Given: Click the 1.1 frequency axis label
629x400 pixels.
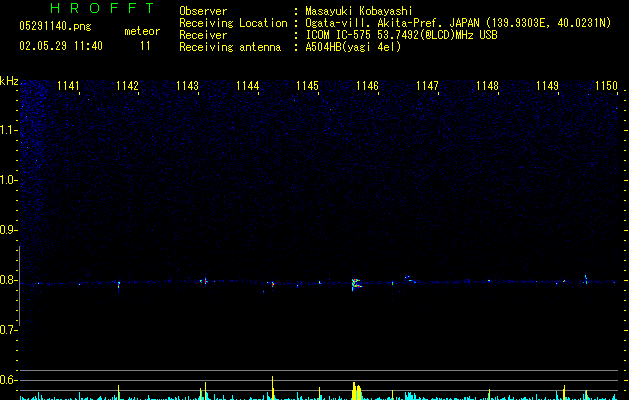Looking at the screenshot, I should click(x=8, y=130).
